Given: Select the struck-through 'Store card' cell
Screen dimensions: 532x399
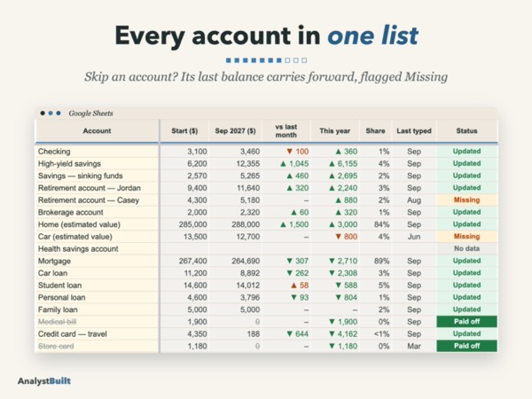Looking at the screenshot, I should click(97, 347).
